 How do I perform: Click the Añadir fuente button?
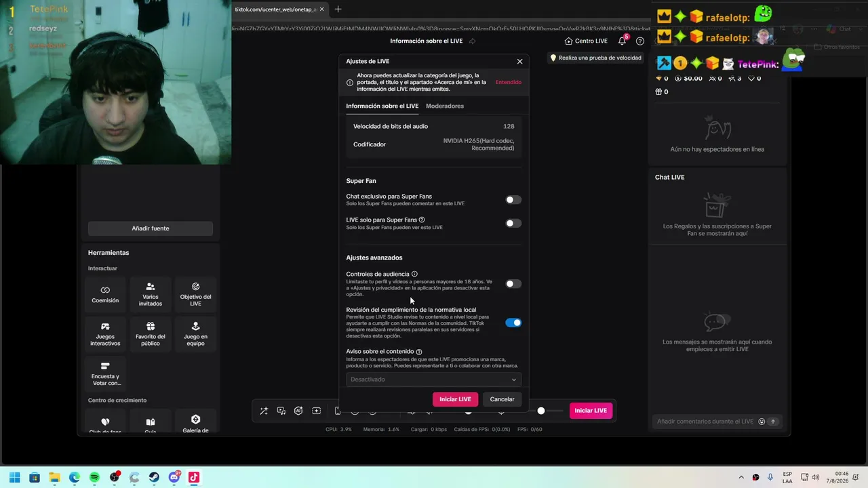click(x=151, y=228)
